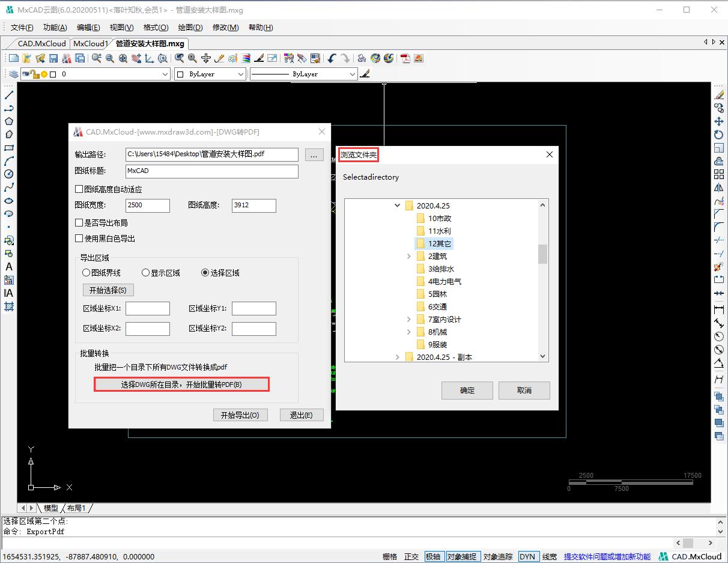Open the layer selection dropdown showing 0
728x563 pixels.
point(164,73)
